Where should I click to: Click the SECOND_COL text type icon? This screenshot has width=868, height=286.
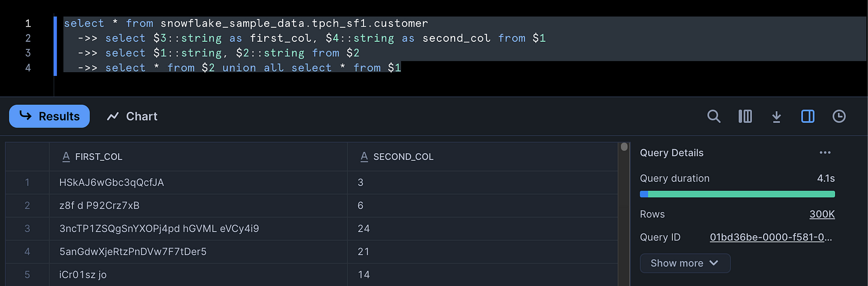tap(364, 157)
